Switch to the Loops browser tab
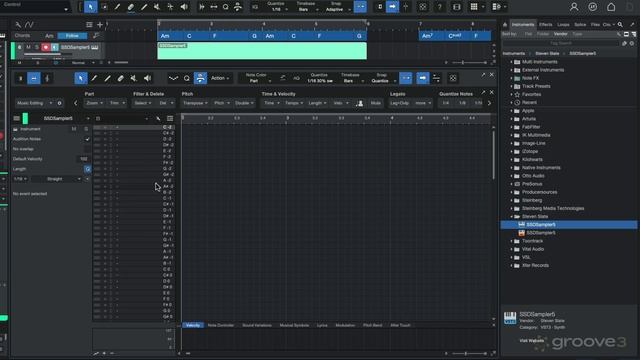The image size is (640, 360). coord(563,24)
